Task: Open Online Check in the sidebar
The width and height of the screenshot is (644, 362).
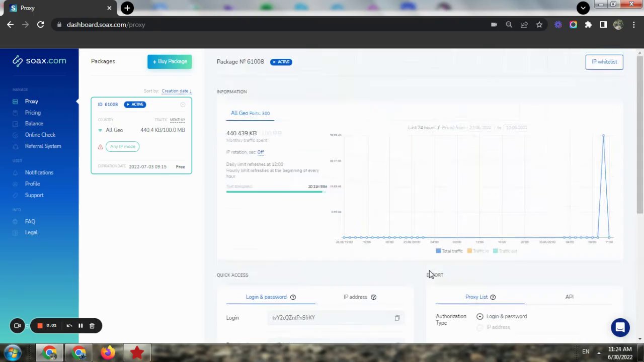Action: pyautogui.click(x=40, y=135)
